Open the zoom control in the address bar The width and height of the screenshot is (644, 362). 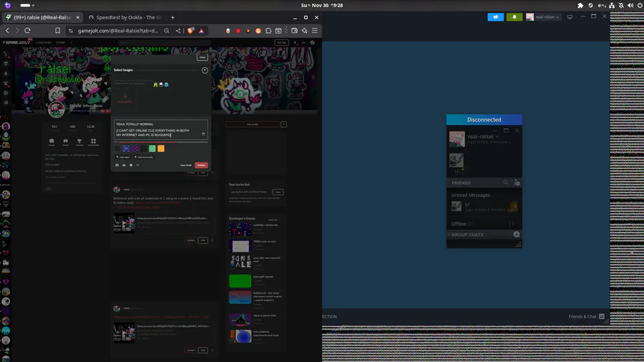tap(167, 31)
